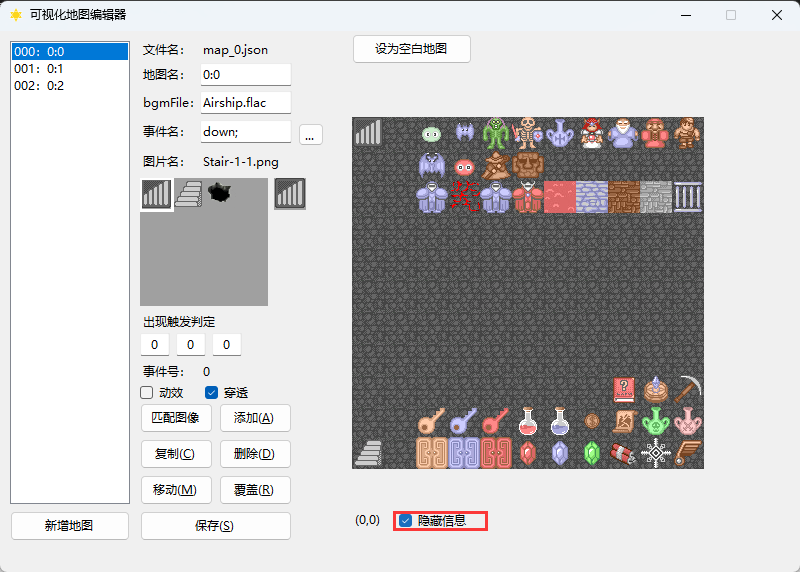Click the red-haired fairy girl sprite
Screen dimensions: 800x572
click(592, 134)
